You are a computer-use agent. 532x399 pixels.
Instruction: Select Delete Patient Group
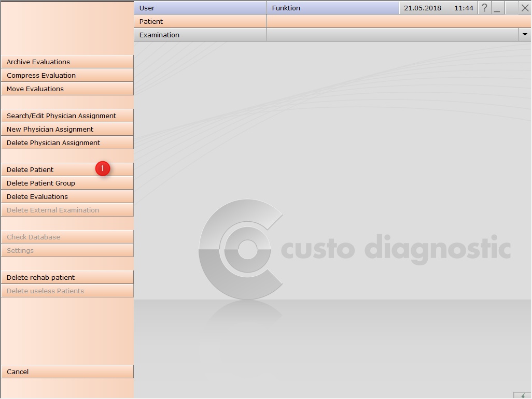pyautogui.click(x=67, y=183)
